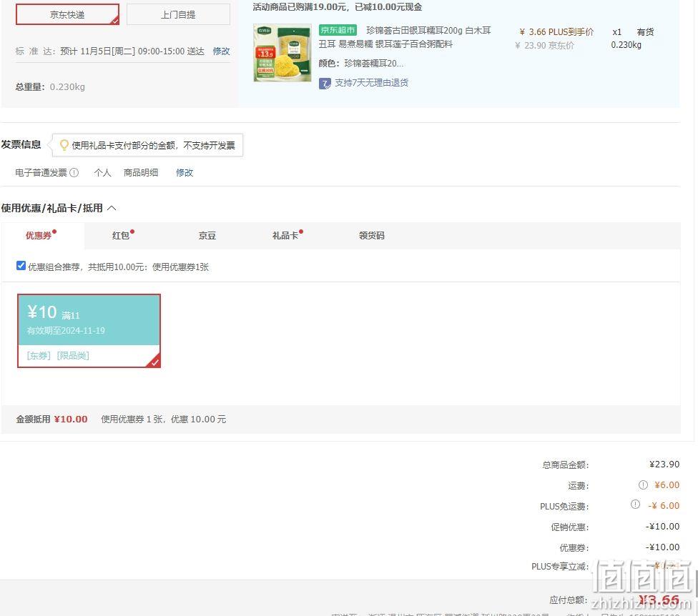Click the [限品类] tag on coupon

click(73, 355)
